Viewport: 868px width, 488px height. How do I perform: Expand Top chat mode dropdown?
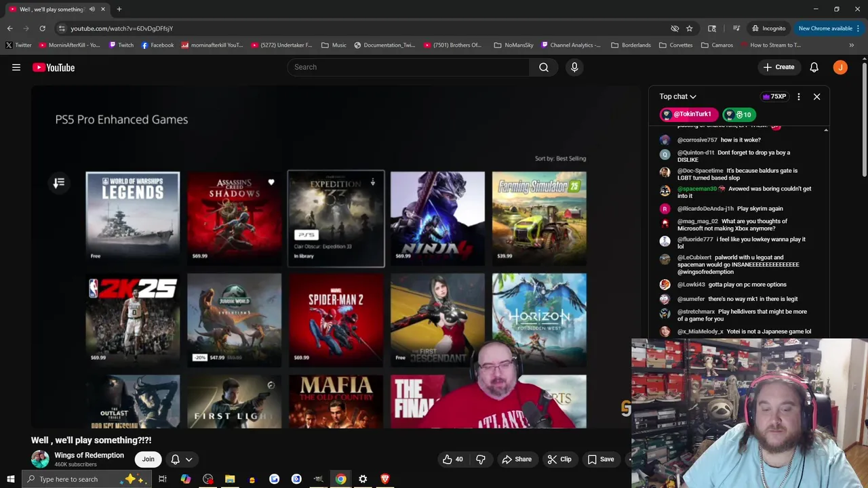click(x=677, y=97)
